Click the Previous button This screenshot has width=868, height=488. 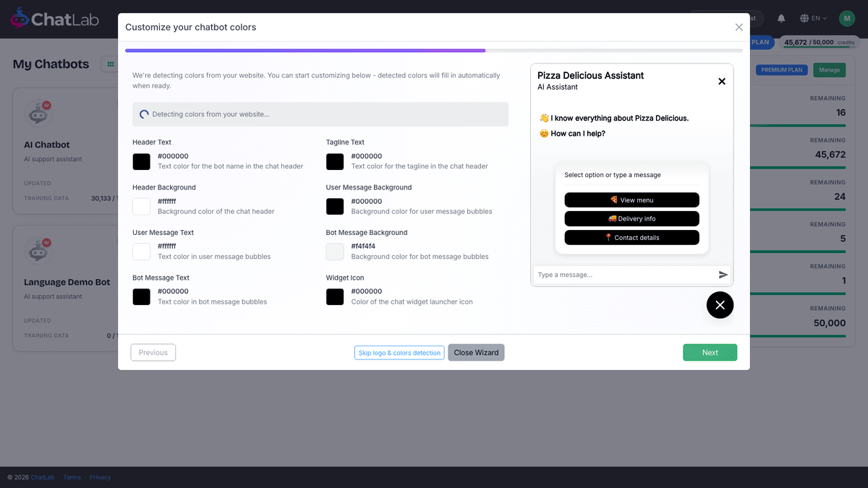(x=153, y=353)
